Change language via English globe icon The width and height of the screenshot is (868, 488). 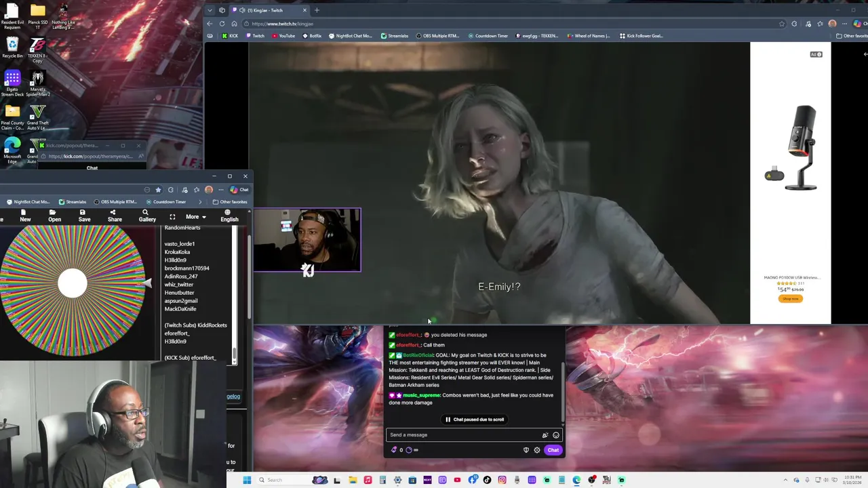229,216
